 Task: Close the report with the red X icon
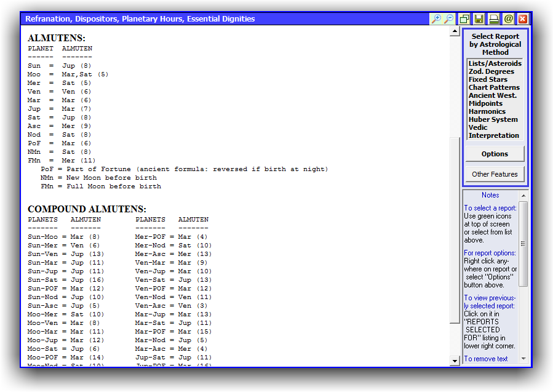click(522, 19)
